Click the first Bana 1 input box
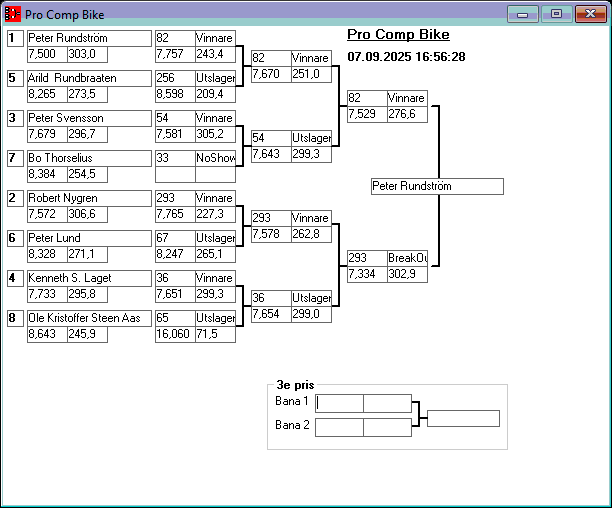 [340, 403]
